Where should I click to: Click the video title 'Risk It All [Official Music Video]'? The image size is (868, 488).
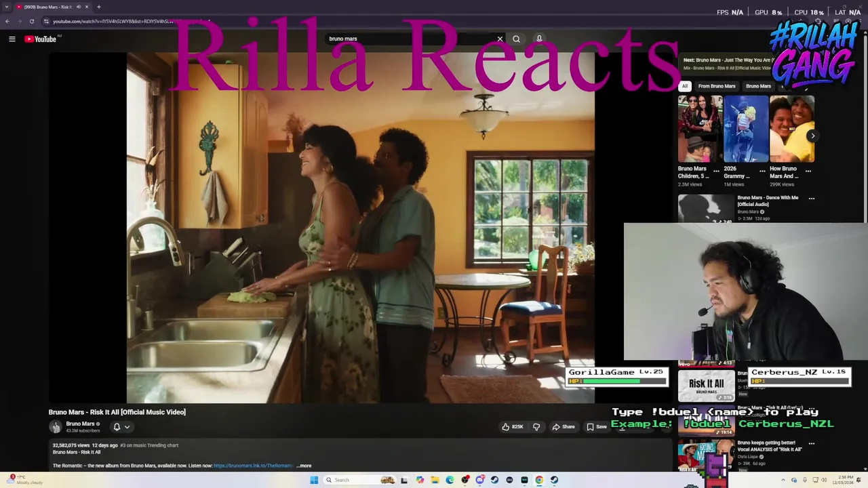coord(117,412)
